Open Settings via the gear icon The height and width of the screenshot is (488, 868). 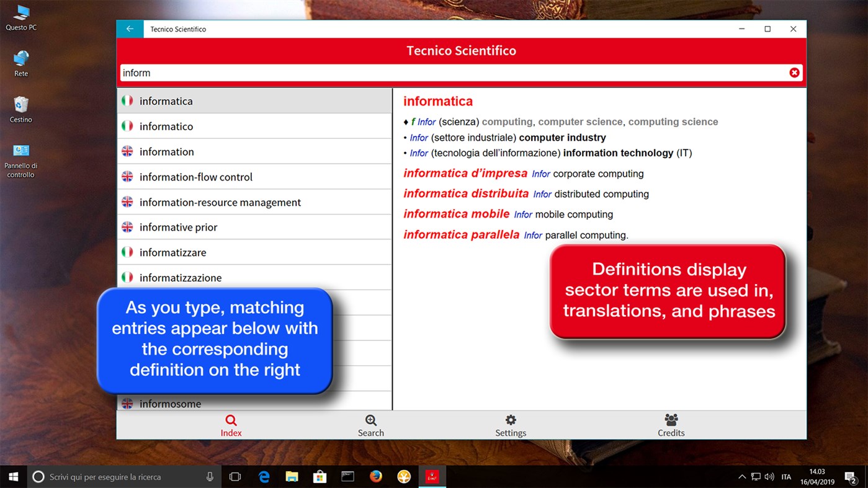coord(510,425)
